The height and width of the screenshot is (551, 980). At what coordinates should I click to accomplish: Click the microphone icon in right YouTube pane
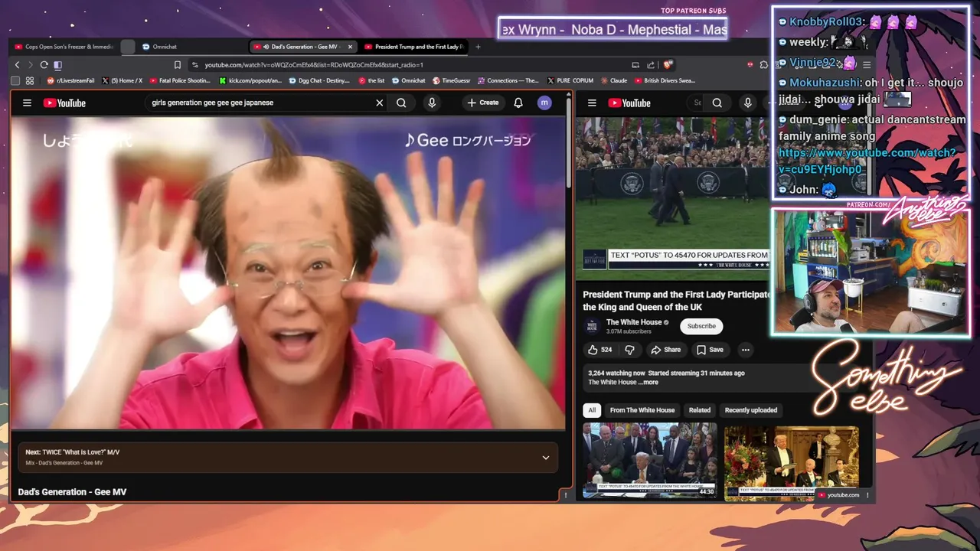[748, 103]
